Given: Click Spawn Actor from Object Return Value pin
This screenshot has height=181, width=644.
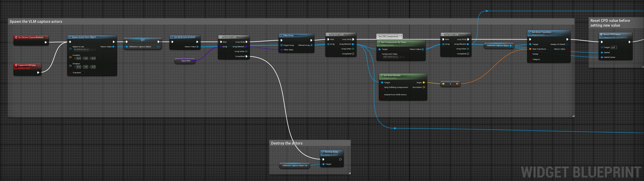Looking at the screenshot, I should pyautogui.click(x=114, y=47).
